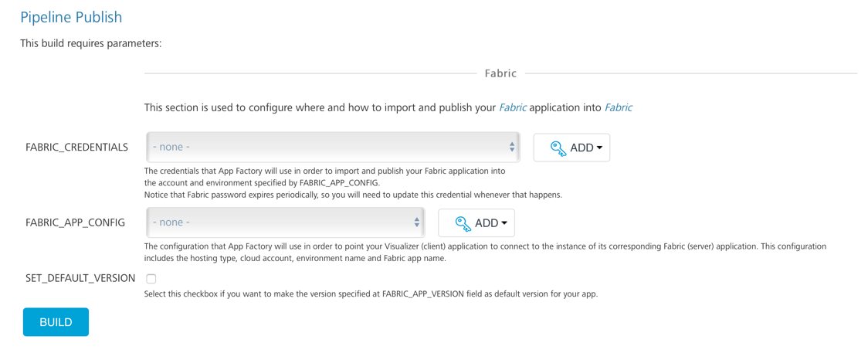The width and height of the screenshot is (868, 353).
Task: Open the first Fabric link before "application"
Action: [512, 107]
